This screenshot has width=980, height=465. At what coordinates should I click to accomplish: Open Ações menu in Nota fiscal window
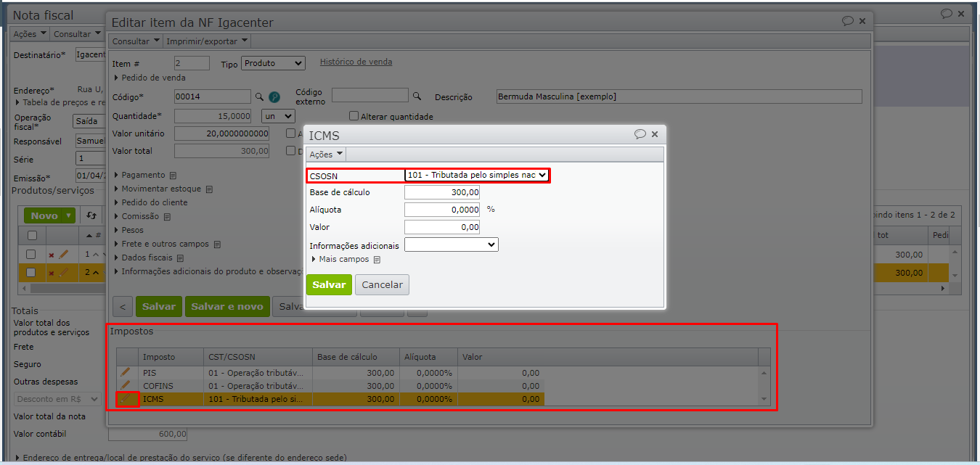pos(30,34)
